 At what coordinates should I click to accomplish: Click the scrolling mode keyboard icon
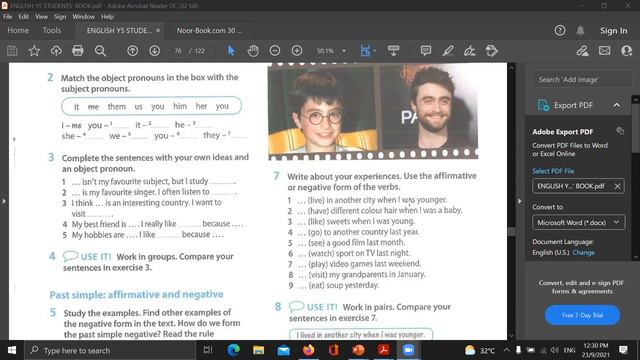pos(393,51)
